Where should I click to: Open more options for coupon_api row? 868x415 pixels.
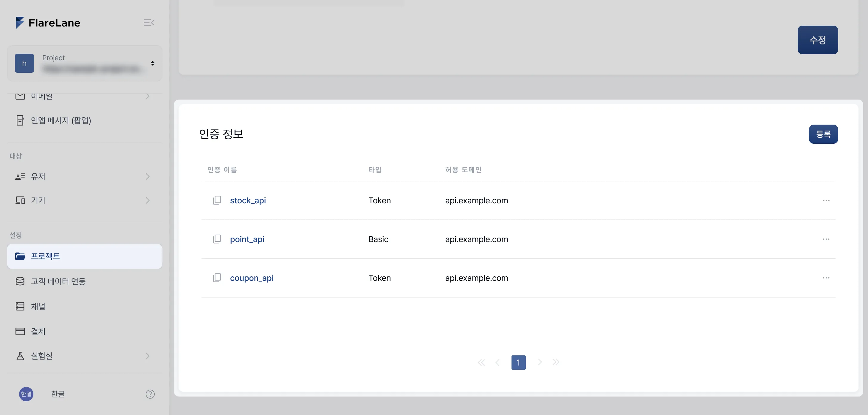(826, 278)
